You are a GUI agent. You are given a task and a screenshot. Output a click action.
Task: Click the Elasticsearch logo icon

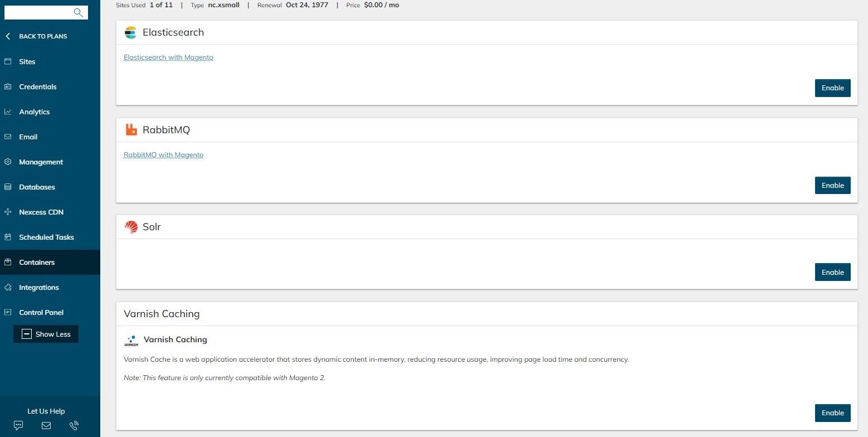pos(130,32)
